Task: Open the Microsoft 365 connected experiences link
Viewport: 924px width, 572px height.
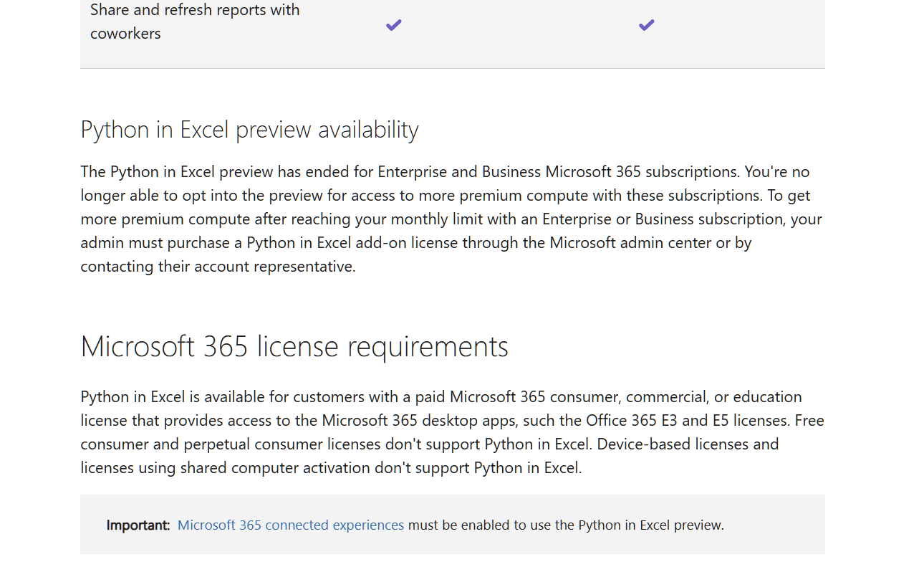Action: click(291, 525)
